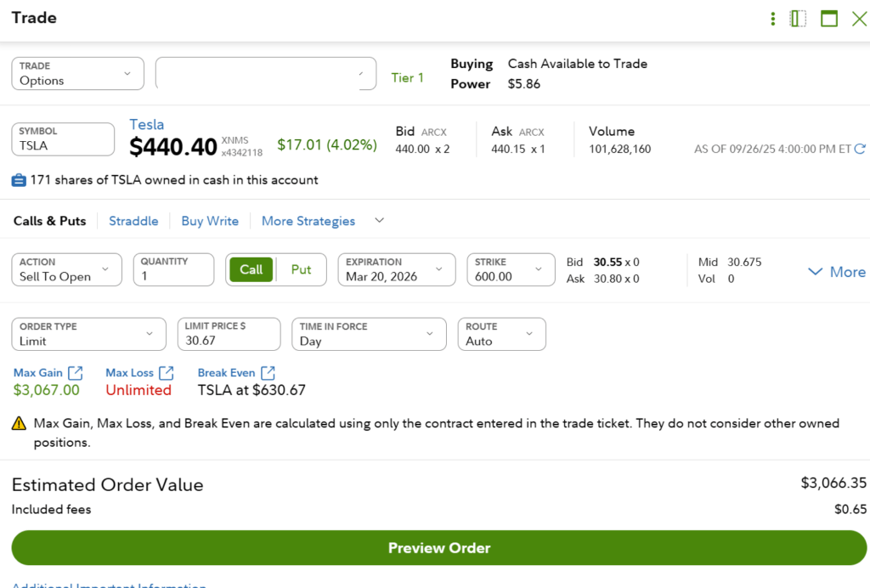Click the warning triangle icon
Screen dimensions: 870x588
click(19, 423)
